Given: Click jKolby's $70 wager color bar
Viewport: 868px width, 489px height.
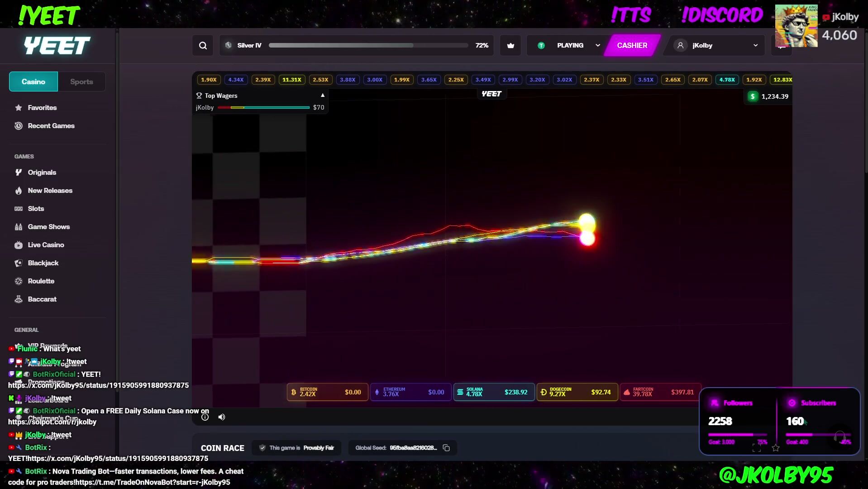Looking at the screenshot, I should [263, 107].
